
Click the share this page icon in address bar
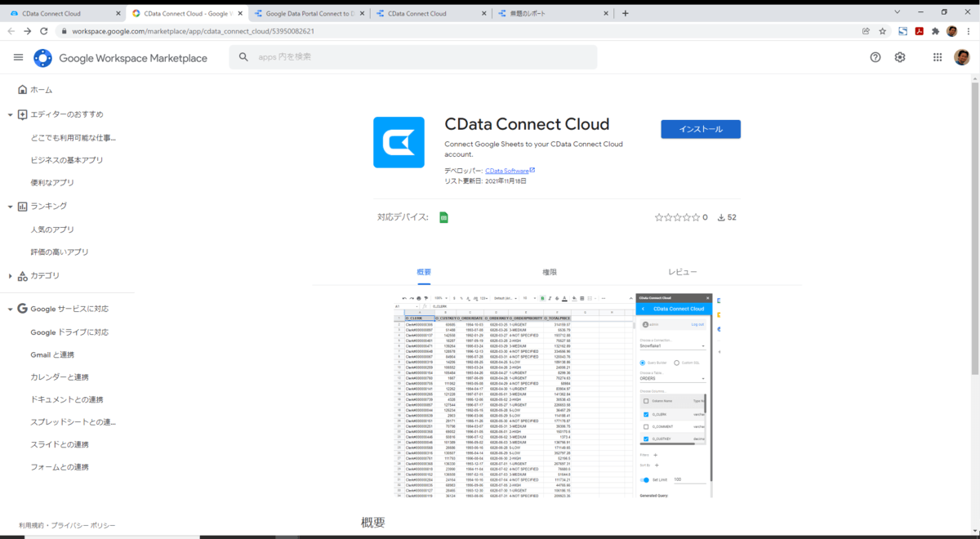coord(866,31)
